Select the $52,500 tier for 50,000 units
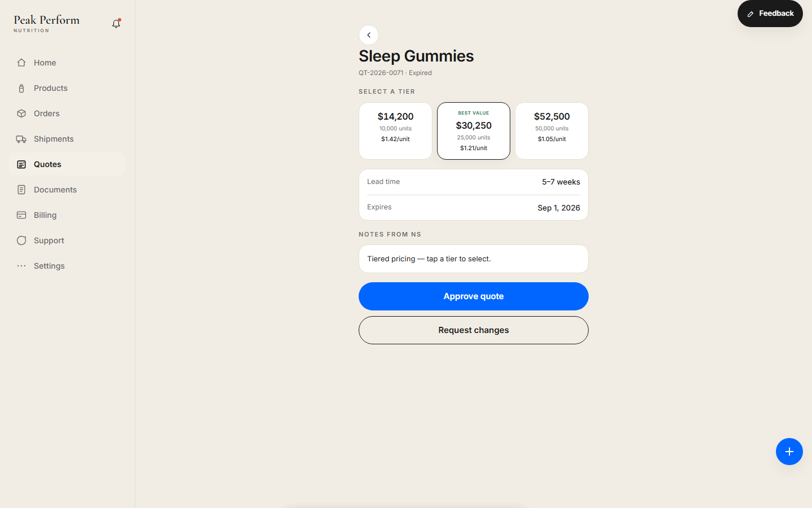Viewport: 812px width, 508px height. tap(551, 131)
